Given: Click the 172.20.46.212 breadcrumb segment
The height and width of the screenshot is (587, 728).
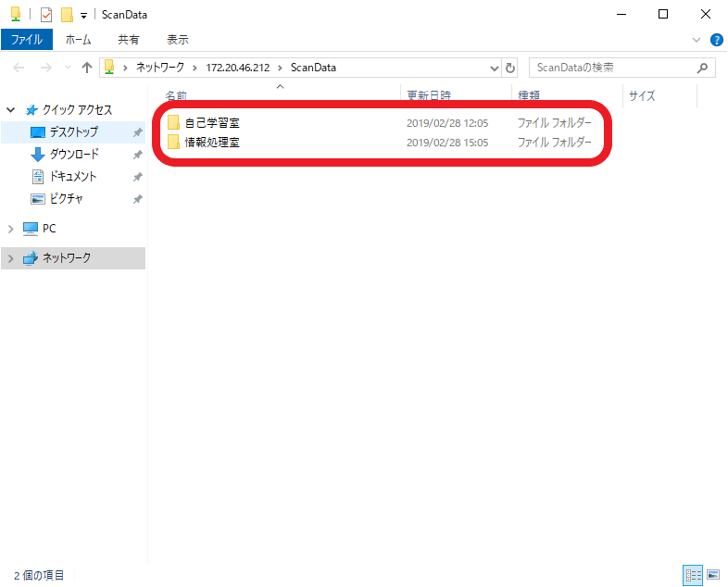Looking at the screenshot, I should coord(238,68).
